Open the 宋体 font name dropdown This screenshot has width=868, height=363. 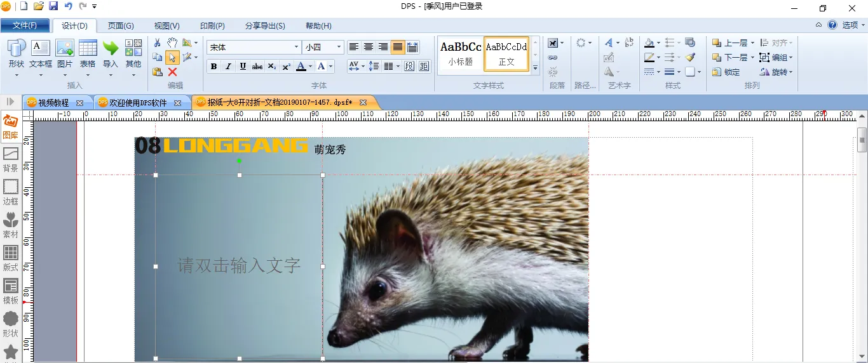click(x=296, y=47)
